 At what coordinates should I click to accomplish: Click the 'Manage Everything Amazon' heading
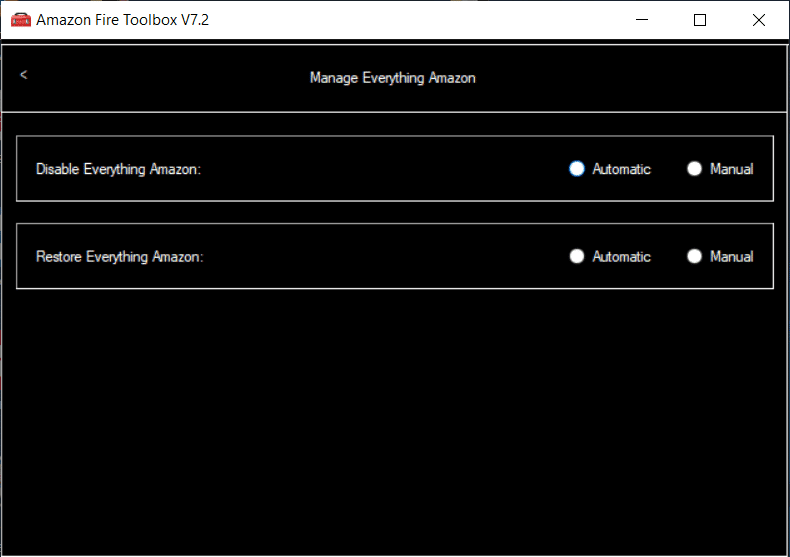[x=392, y=78]
